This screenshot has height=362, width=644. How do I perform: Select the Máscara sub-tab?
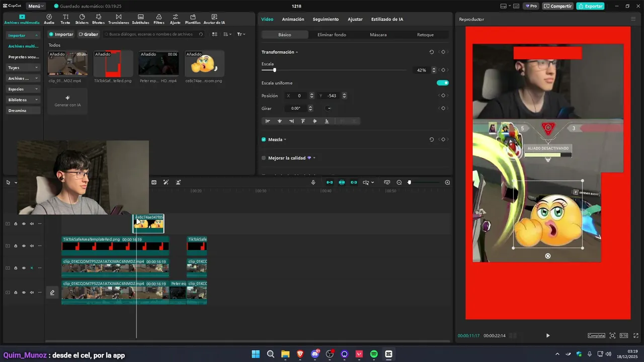click(378, 35)
